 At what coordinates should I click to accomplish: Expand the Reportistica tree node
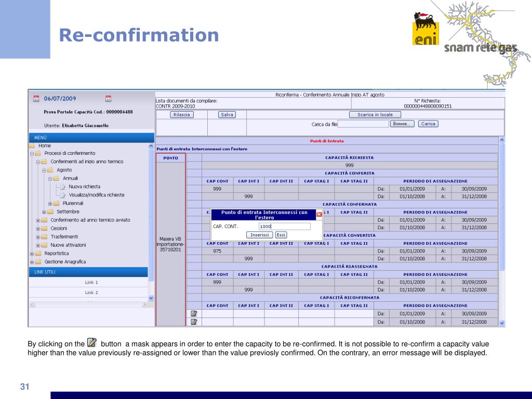click(x=32, y=254)
